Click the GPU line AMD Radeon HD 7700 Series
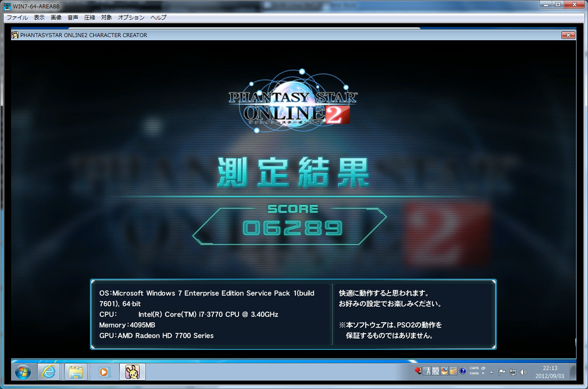The width and height of the screenshot is (588, 389). (156, 336)
